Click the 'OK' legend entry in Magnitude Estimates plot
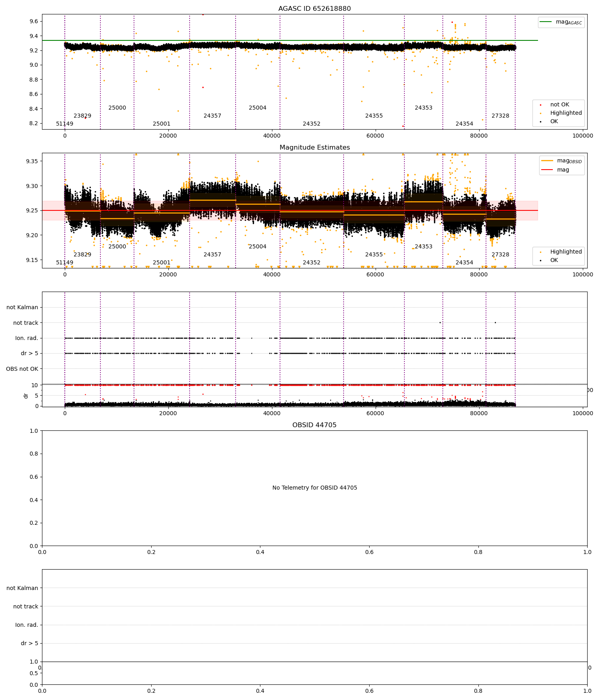The width and height of the screenshot is (600, 700). coord(554,260)
